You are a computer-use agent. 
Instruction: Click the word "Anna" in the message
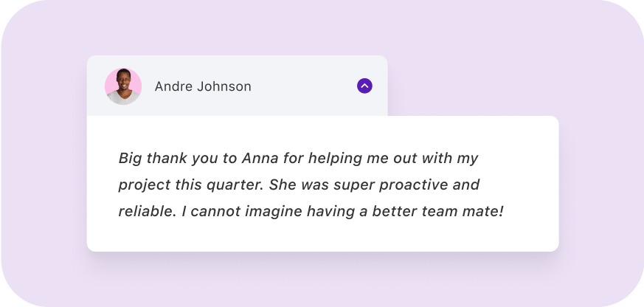tap(260, 158)
